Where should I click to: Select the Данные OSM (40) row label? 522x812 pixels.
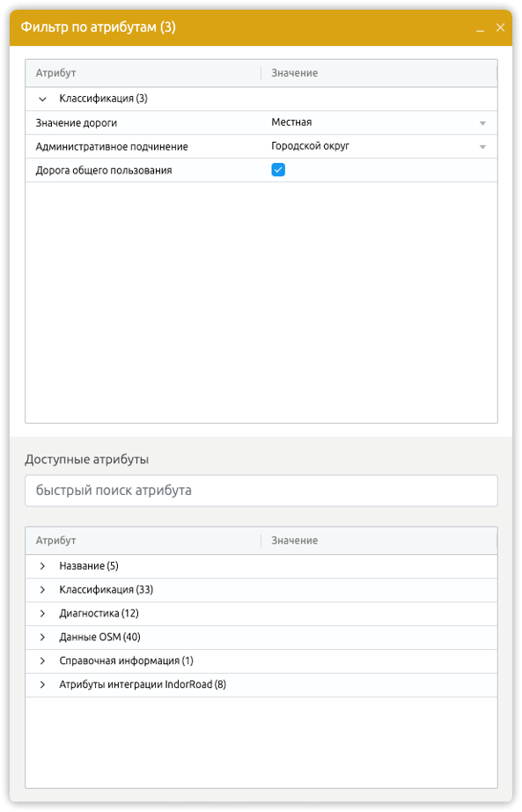click(99, 637)
